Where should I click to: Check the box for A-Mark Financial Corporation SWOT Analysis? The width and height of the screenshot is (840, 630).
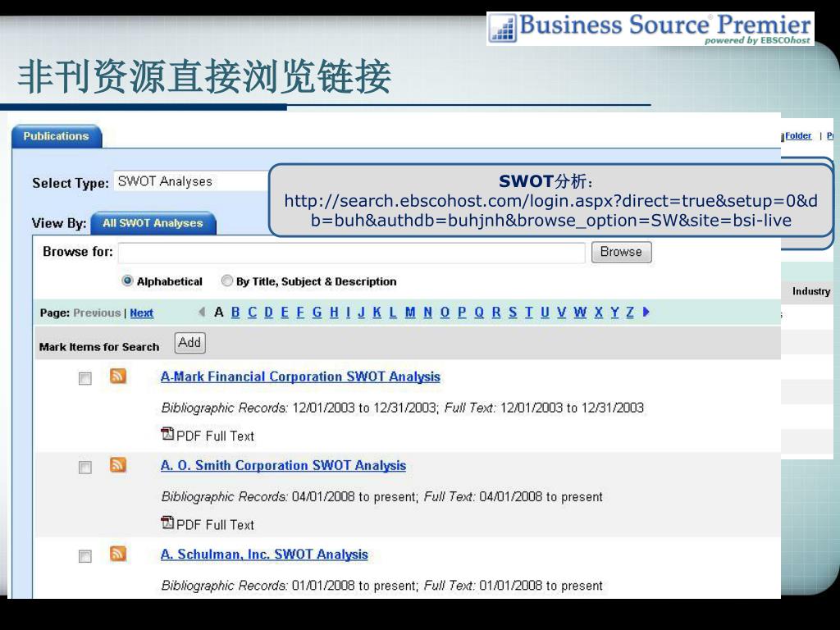tap(84, 379)
